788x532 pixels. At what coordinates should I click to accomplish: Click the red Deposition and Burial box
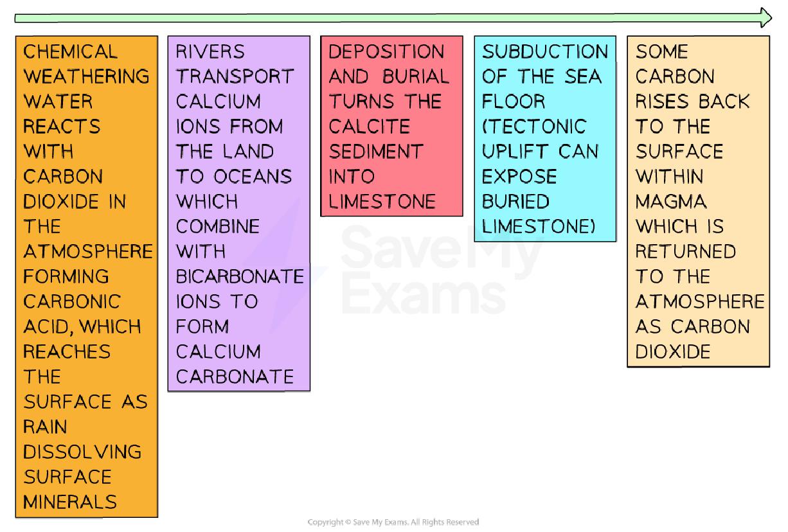391,126
